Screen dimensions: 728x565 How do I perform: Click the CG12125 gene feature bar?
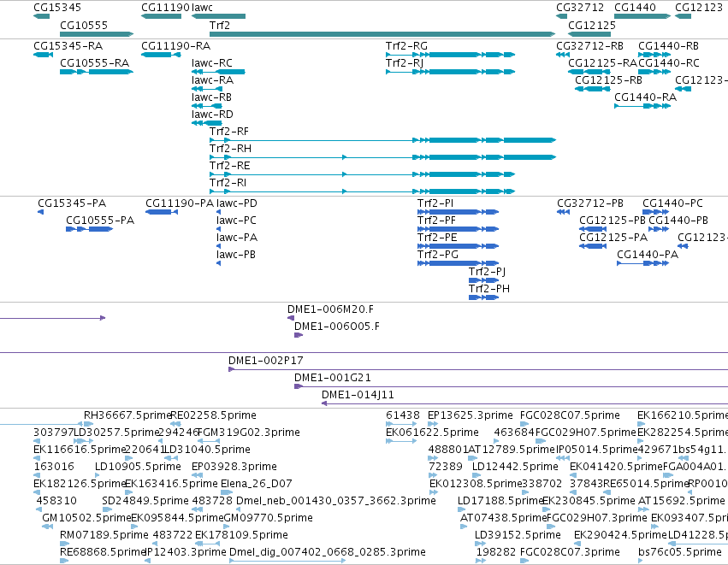coord(589,34)
